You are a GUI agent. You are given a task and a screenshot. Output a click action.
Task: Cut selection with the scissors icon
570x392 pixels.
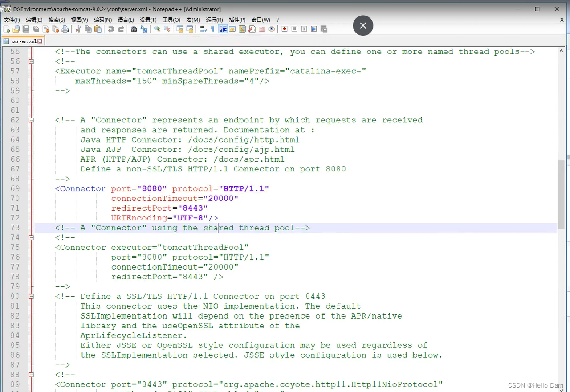click(78, 29)
